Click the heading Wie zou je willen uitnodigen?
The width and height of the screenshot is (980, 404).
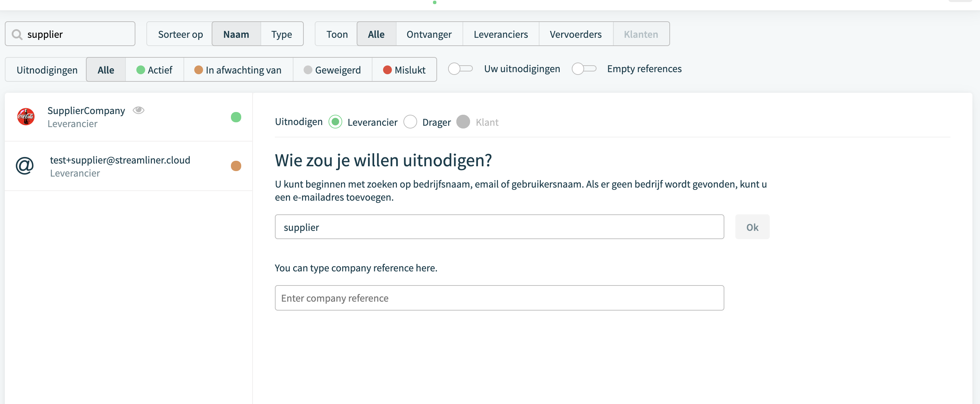(383, 160)
